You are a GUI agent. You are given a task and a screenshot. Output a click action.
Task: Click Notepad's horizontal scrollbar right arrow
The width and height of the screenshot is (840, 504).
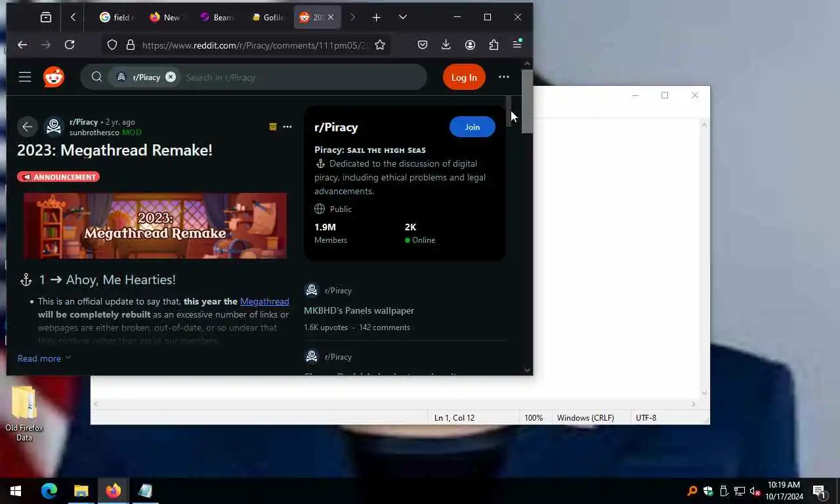(x=694, y=404)
